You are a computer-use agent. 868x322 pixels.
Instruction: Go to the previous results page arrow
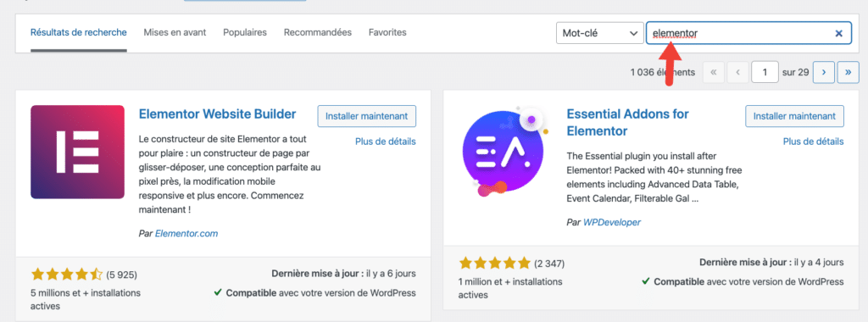pos(738,72)
